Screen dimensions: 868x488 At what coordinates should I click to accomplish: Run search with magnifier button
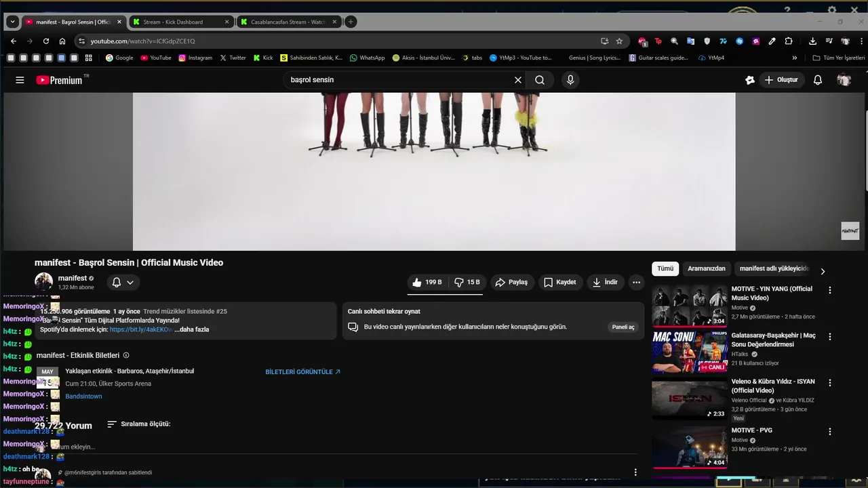tap(540, 80)
